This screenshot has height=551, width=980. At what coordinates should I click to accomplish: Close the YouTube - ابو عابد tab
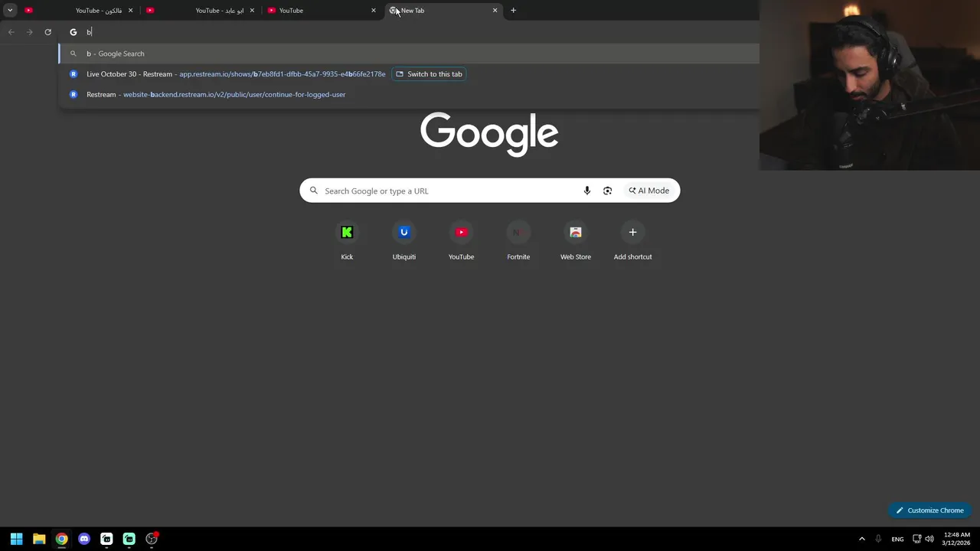[x=252, y=11]
